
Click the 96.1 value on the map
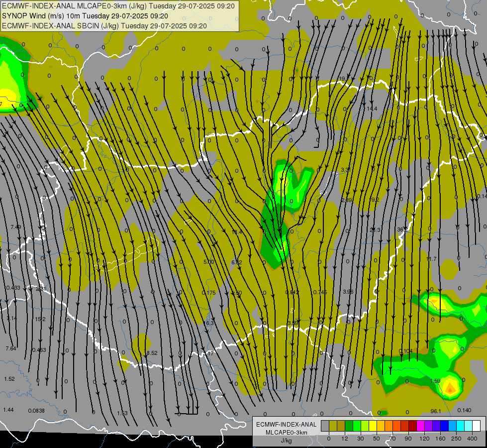(x=436, y=411)
